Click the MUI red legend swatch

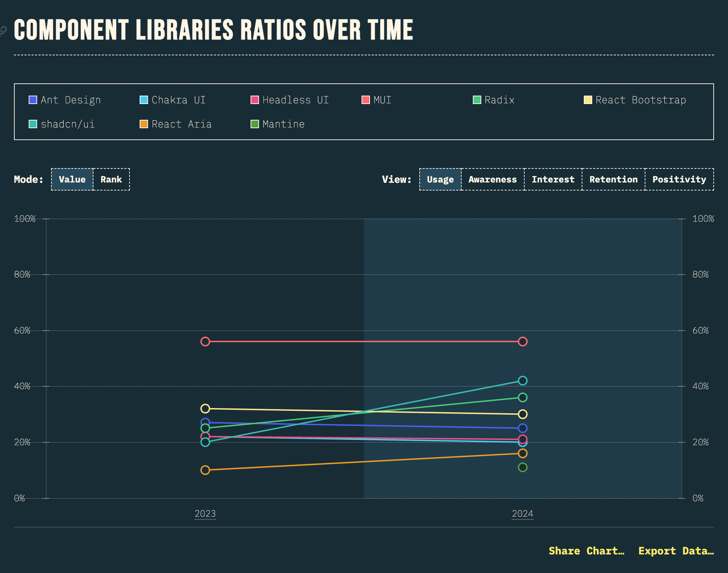coord(366,100)
